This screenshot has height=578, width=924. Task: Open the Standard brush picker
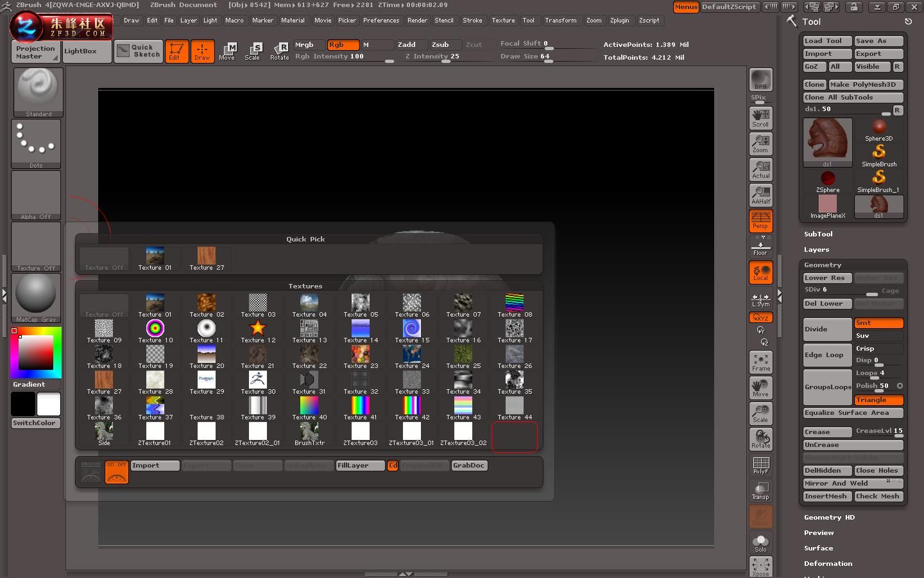click(x=38, y=92)
